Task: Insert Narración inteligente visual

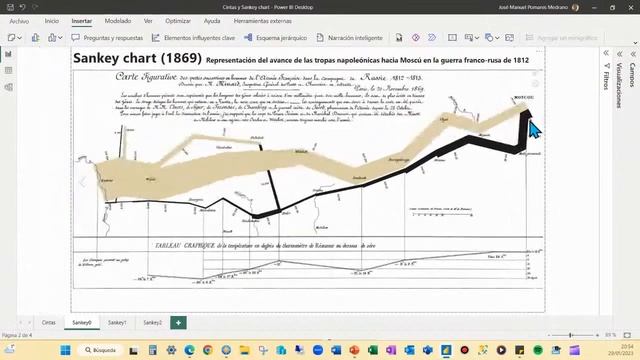Action: pos(349,38)
